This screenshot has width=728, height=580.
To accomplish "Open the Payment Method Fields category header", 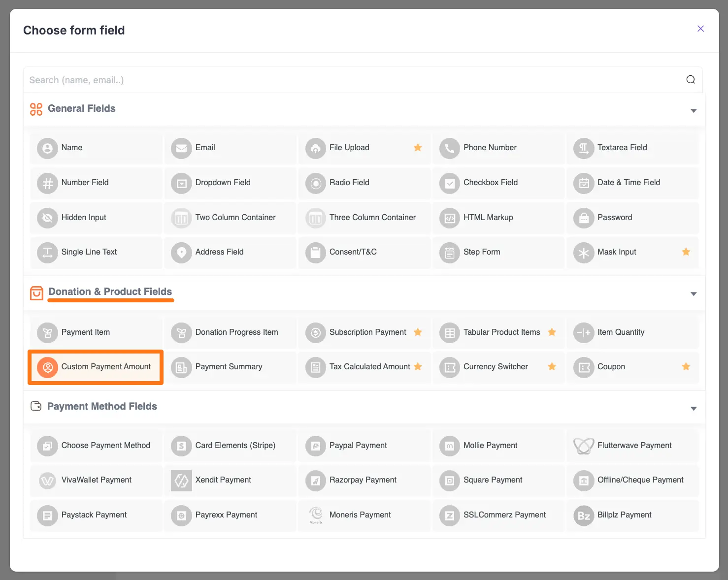I will tap(102, 406).
